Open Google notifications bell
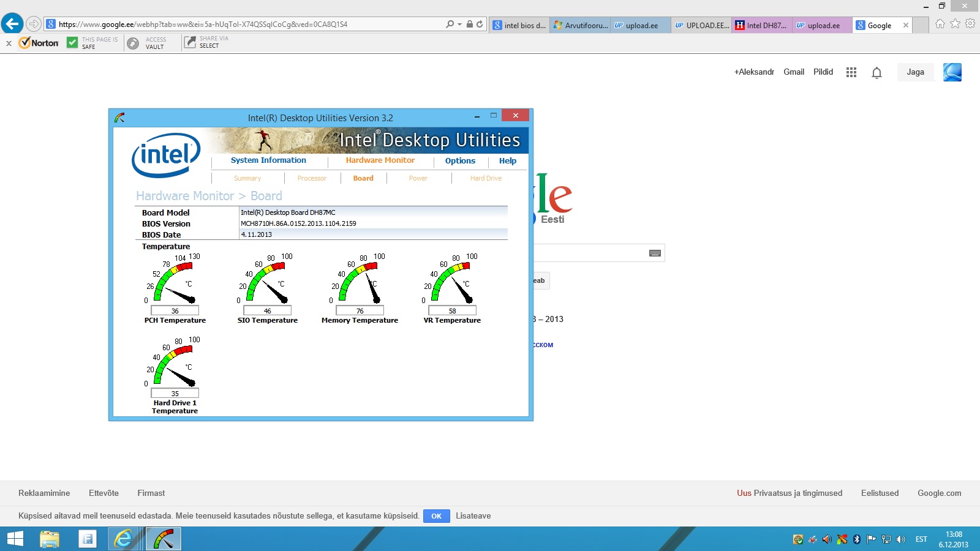 876,73
